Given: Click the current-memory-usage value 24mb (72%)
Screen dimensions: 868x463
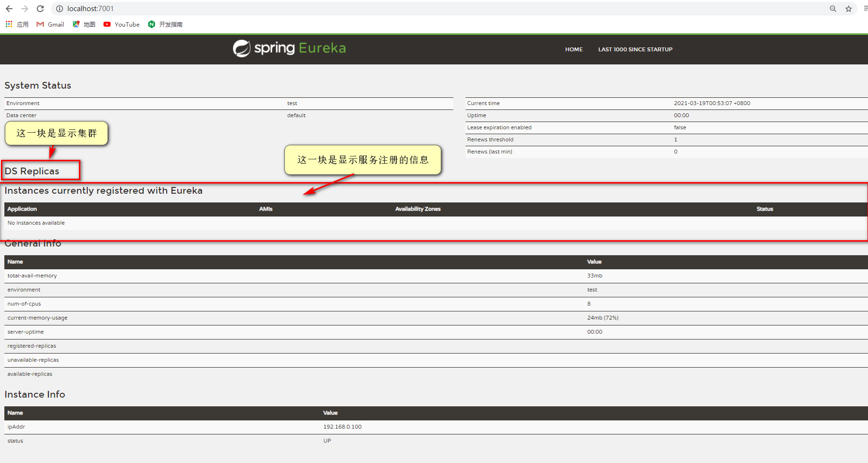Looking at the screenshot, I should tap(603, 318).
